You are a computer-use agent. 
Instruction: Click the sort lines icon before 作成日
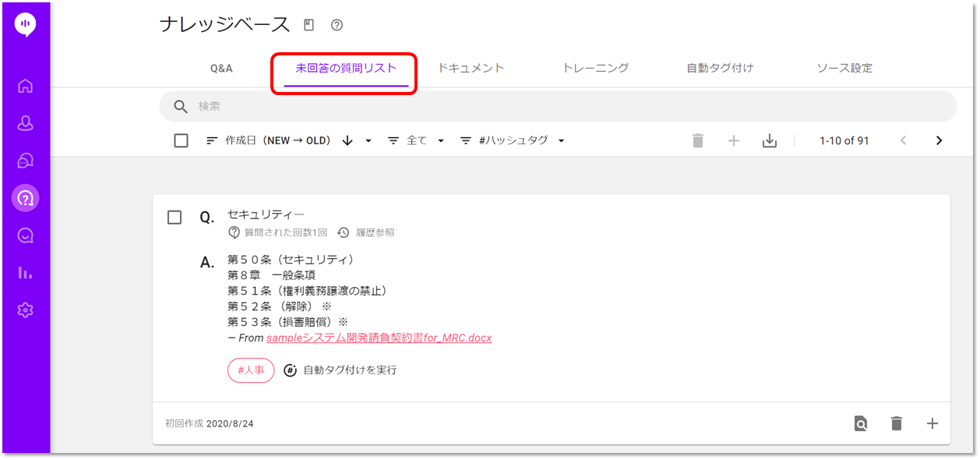click(x=212, y=141)
